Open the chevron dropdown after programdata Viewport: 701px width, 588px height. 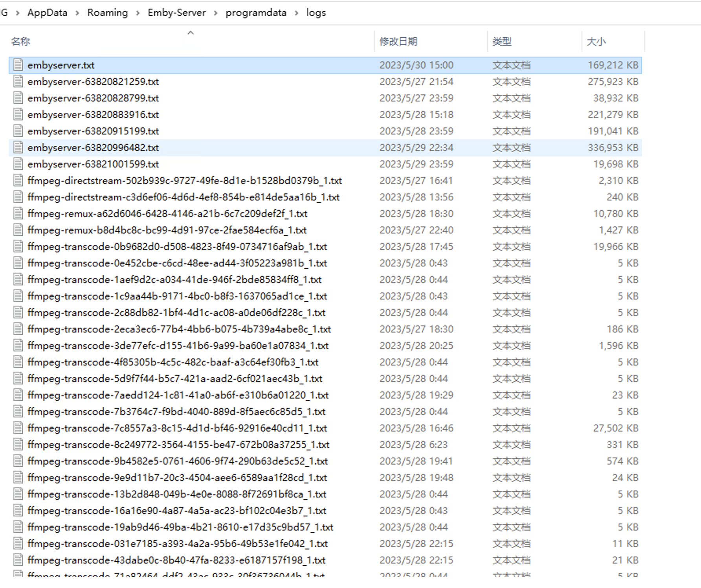pyautogui.click(x=296, y=12)
